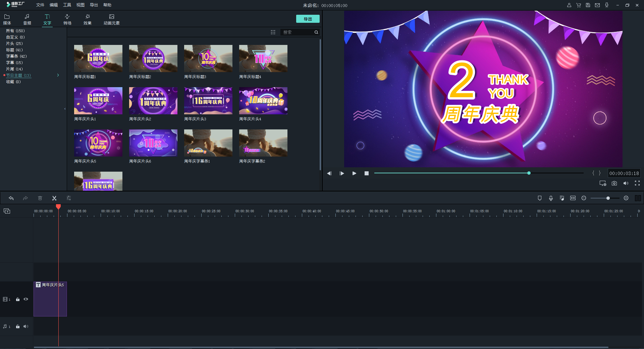Take a snapshot with the camera icon
Viewport: 644px width, 349px height.
614,183
